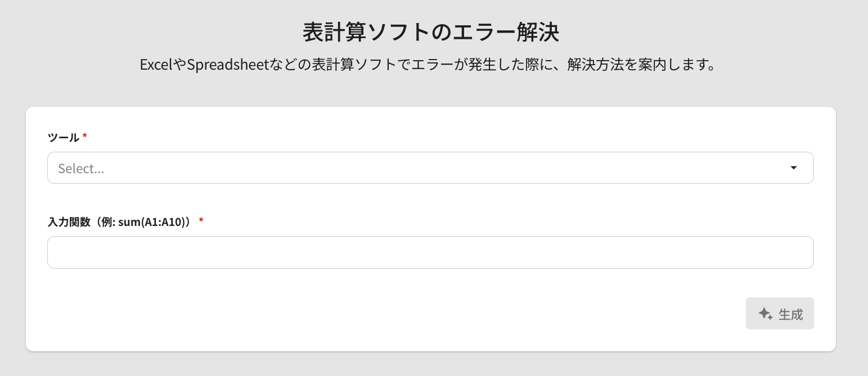Click the "Select..." placeholder text

tap(81, 169)
